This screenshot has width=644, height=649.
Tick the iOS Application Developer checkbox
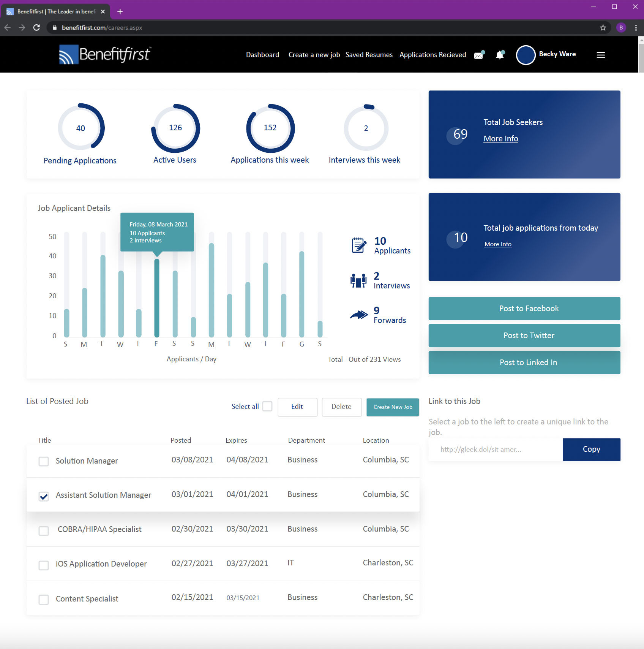click(44, 565)
